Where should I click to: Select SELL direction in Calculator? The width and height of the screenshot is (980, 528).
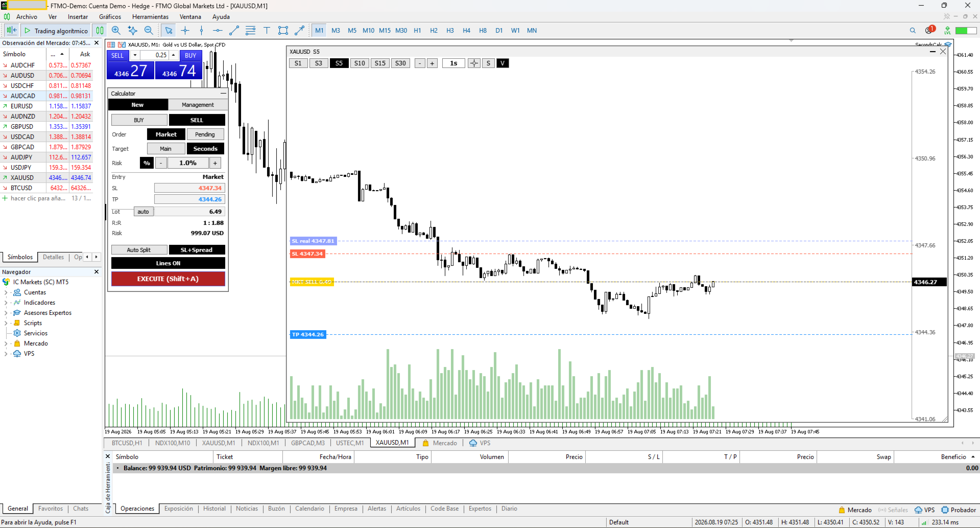[197, 120]
